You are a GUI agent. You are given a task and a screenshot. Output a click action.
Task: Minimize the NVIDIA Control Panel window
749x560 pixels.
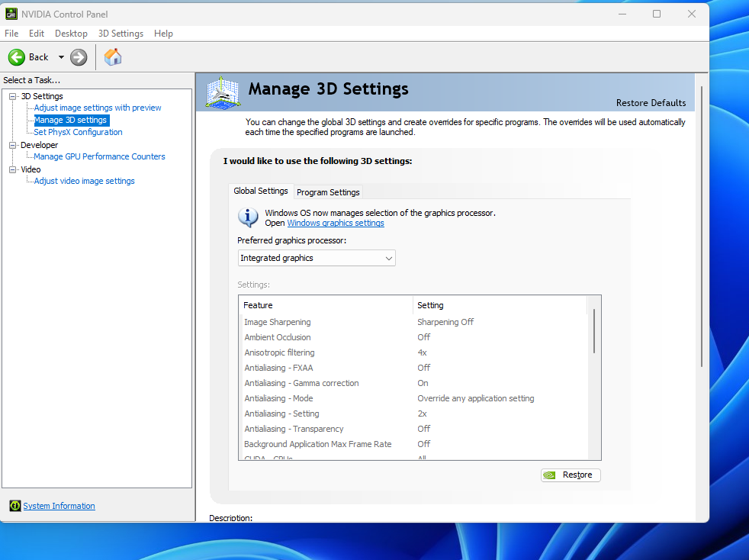click(622, 14)
